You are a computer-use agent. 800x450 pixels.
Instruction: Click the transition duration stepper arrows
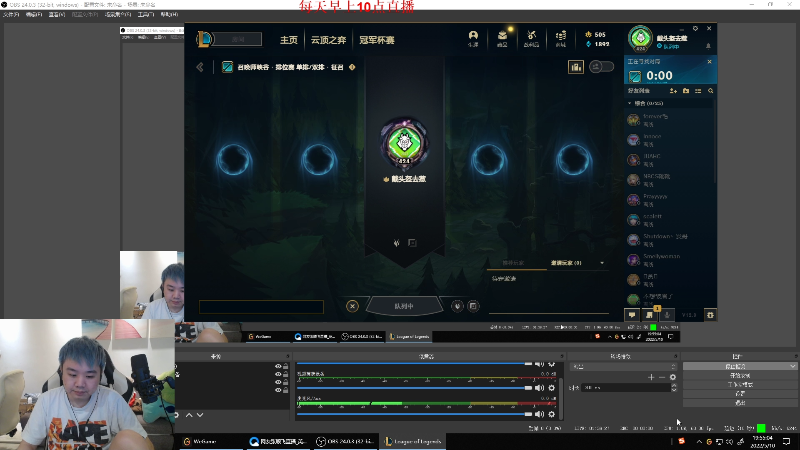pyautogui.click(x=674, y=388)
